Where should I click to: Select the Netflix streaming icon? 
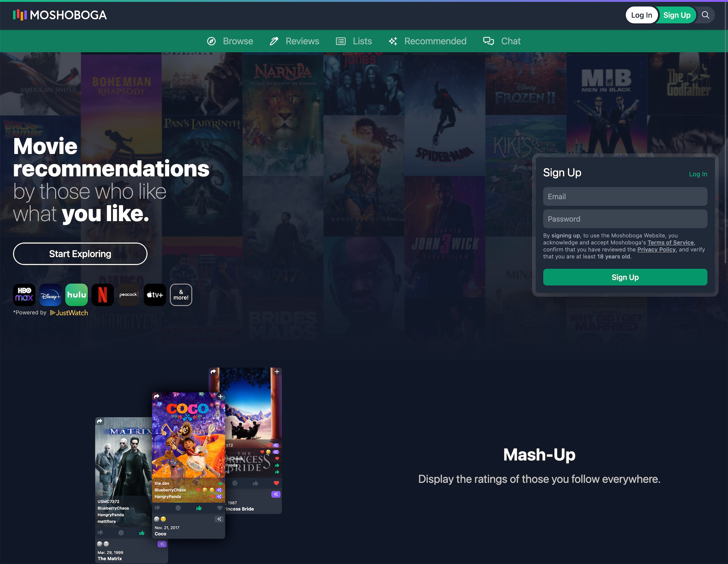(103, 295)
